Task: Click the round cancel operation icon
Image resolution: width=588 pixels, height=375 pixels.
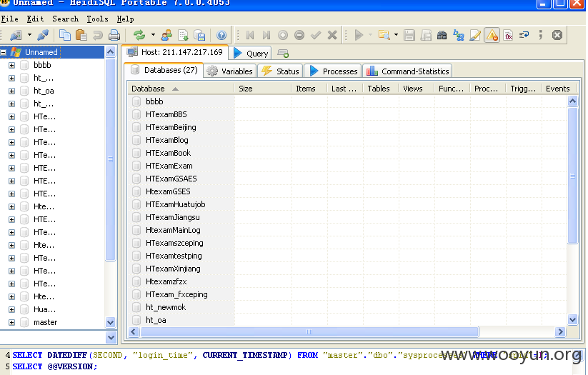Action: [x=557, y=35]
